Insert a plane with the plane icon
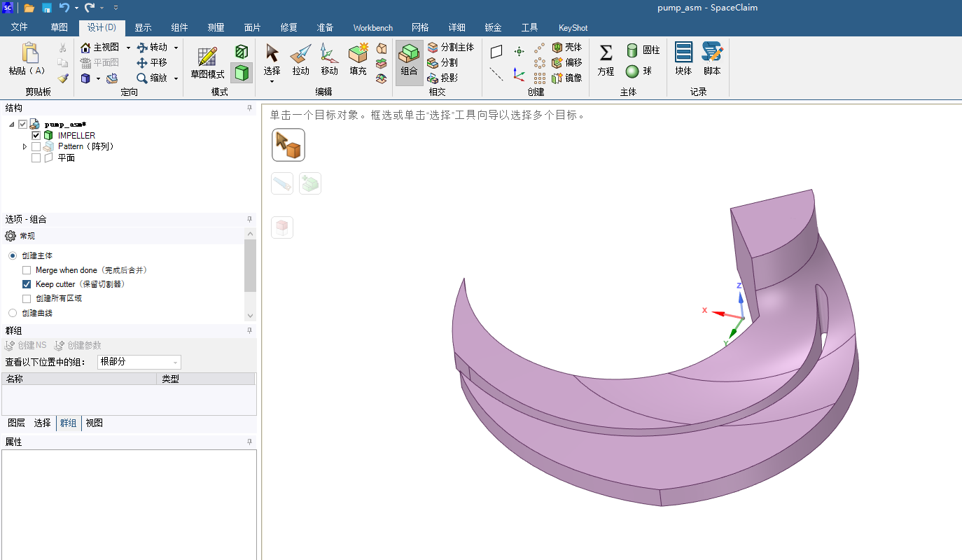 (x=496, y=52)
